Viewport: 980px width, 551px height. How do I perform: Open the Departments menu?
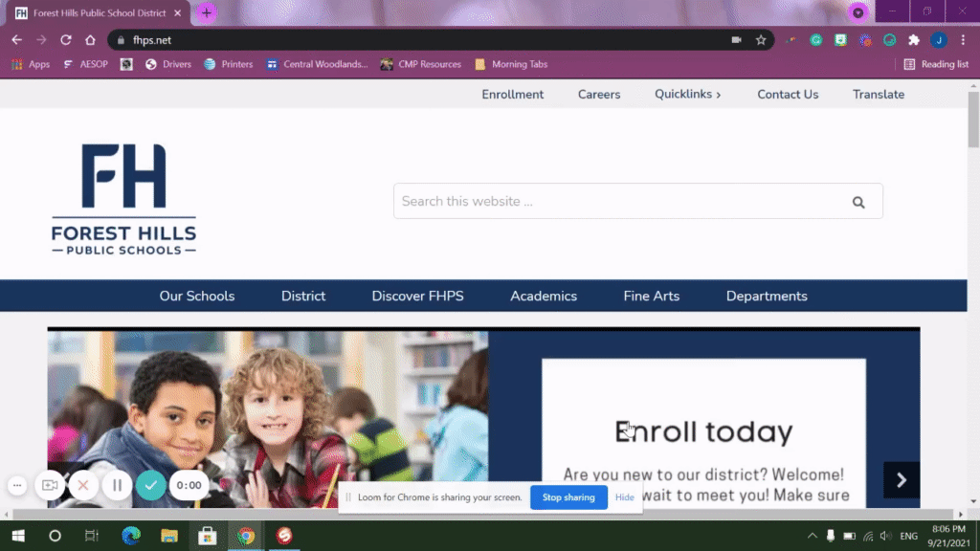767,297
